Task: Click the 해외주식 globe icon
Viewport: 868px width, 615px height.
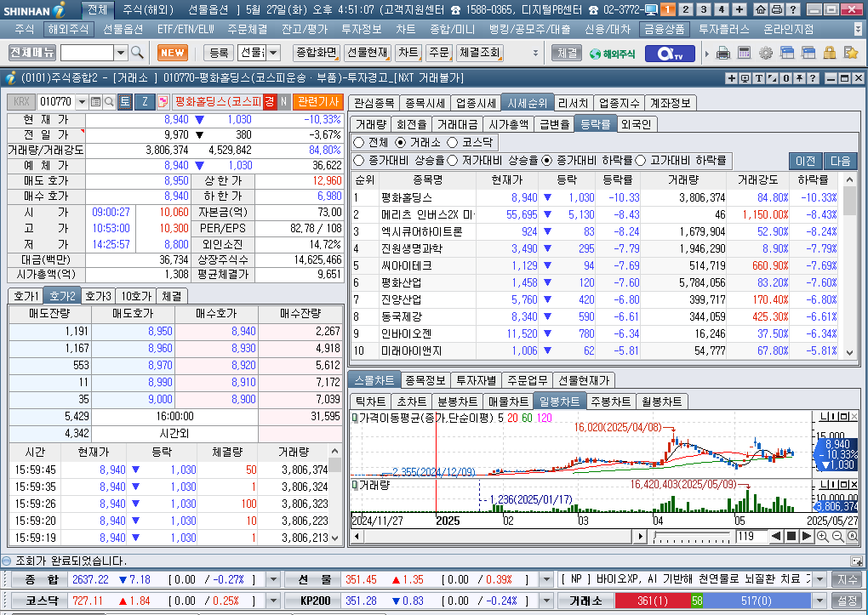Action: coord(612,54)
